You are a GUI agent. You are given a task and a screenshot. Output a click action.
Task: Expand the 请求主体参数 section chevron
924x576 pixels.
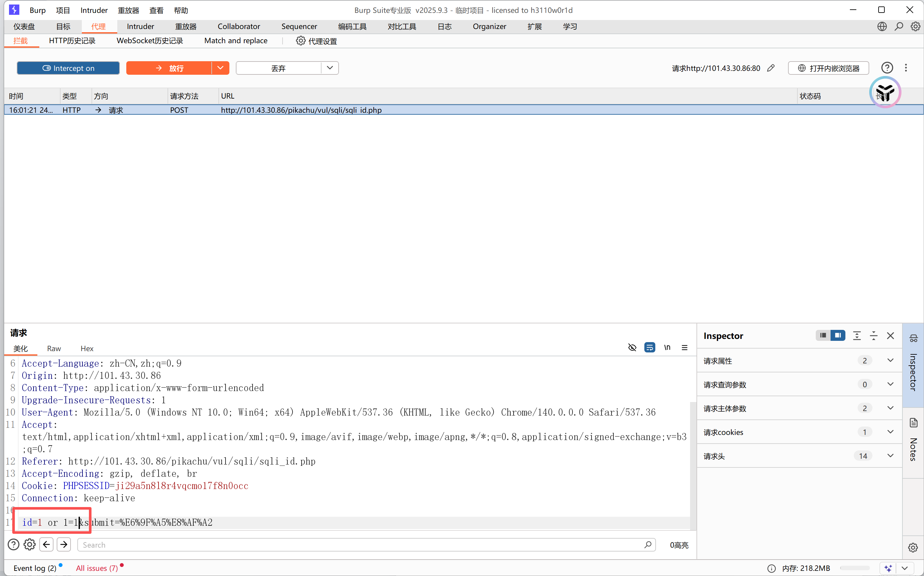click(x=890, y=408)
